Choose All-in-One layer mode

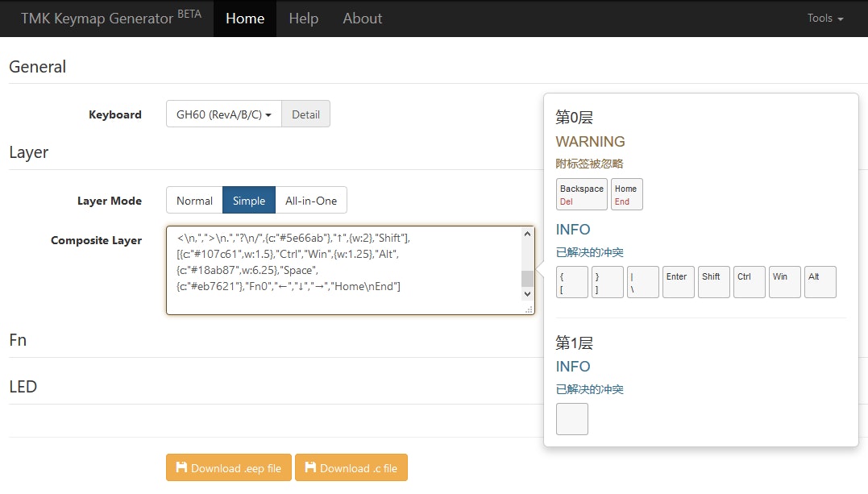pyautogui.click(x=311, y=201)
